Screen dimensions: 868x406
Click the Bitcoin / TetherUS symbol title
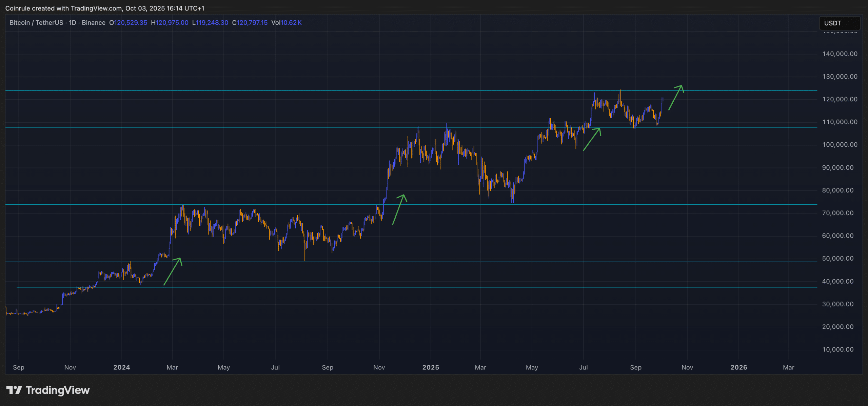pyautogui.click(x=36, y=23)
